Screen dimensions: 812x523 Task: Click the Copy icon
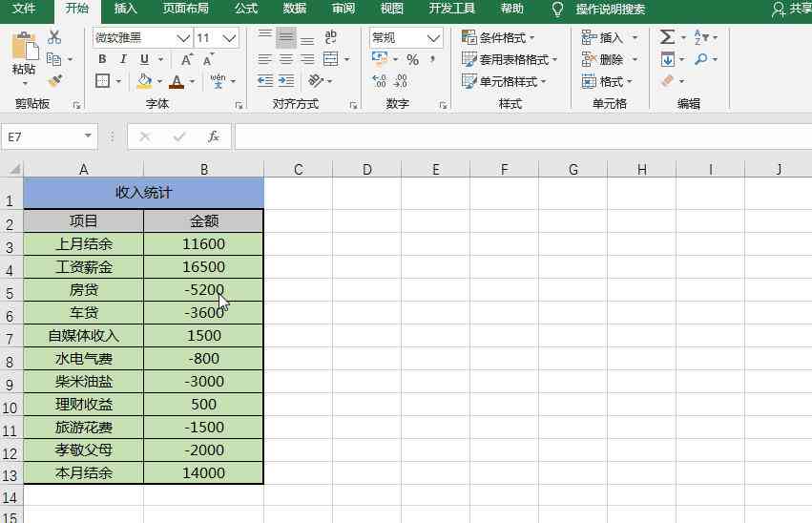pos(53,59)
